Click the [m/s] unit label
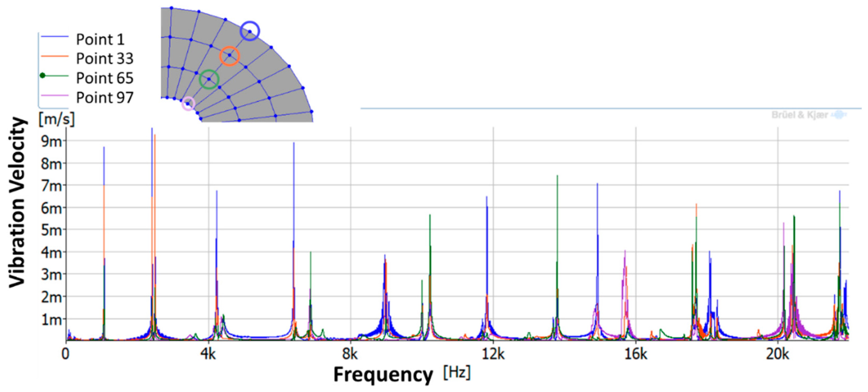Image resolution: width=868 pixels, height=392 pixels. (x=56, y=119)
